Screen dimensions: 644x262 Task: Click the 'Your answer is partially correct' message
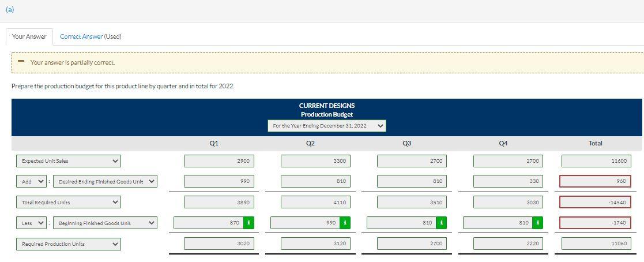tap(72, 62)
